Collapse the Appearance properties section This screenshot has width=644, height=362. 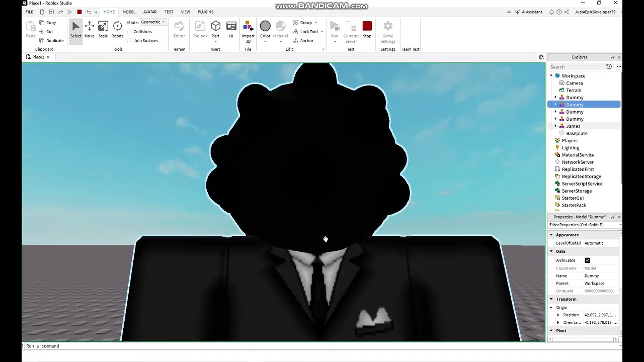[x=551, y=235]
